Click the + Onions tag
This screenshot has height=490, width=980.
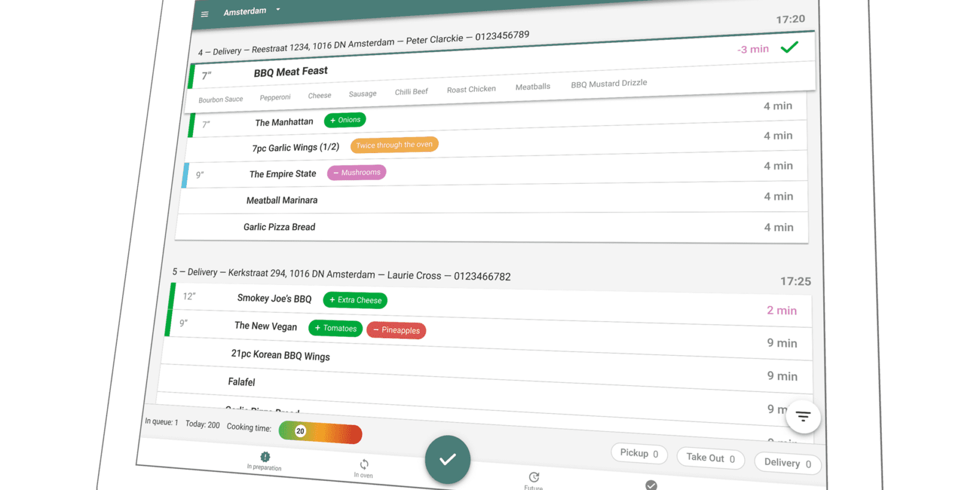[345, 120]
